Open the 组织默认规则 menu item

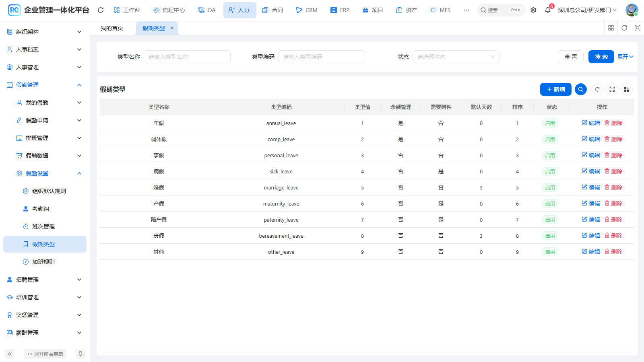tap(45, 191)
